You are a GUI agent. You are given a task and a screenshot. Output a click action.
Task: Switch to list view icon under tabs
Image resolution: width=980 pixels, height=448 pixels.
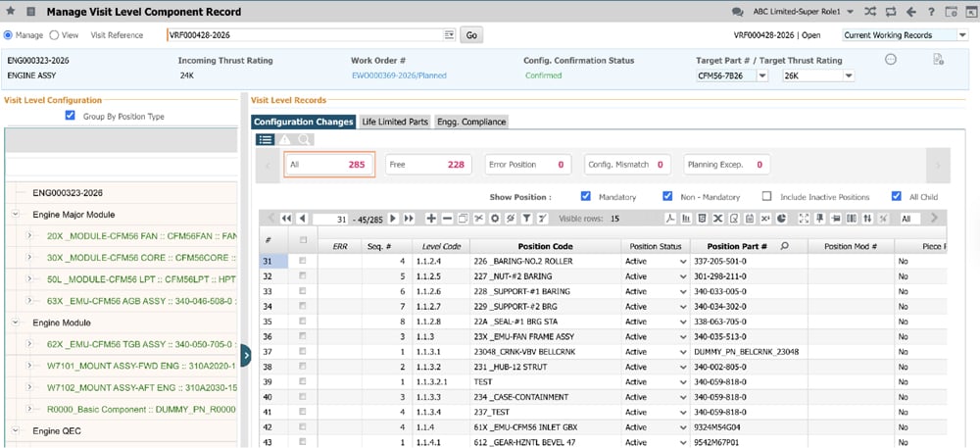[x=266, y=139]
